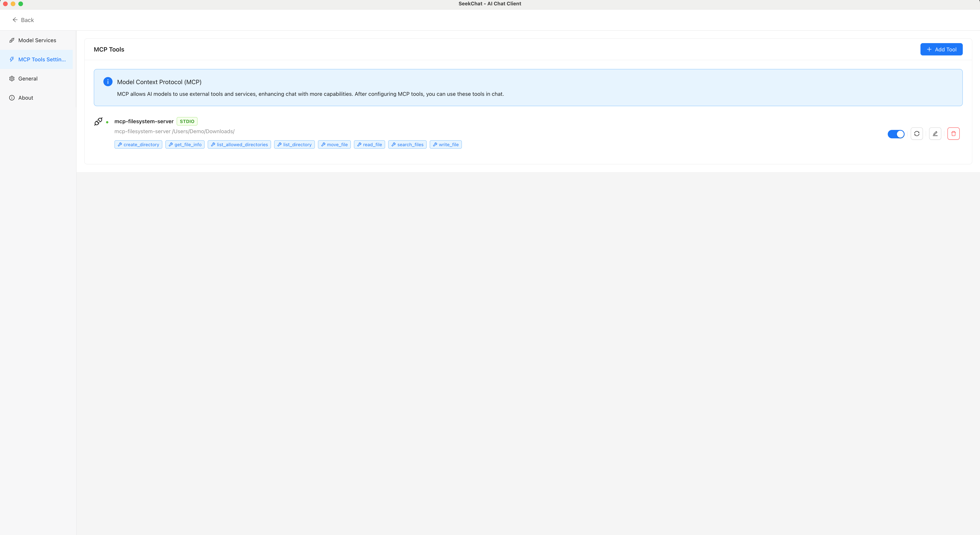
Task: Open the About section
Action: (25, 98)
